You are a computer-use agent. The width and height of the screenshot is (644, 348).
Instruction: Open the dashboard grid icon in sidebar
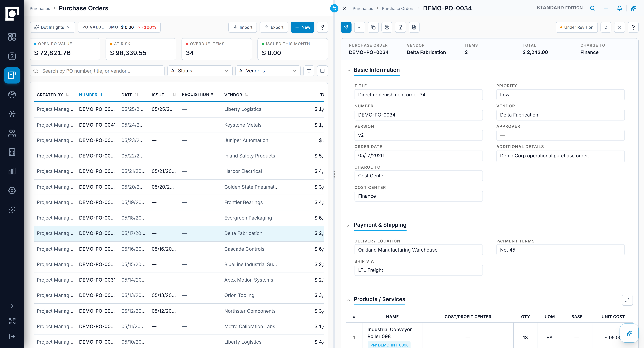tap(12, 37)
